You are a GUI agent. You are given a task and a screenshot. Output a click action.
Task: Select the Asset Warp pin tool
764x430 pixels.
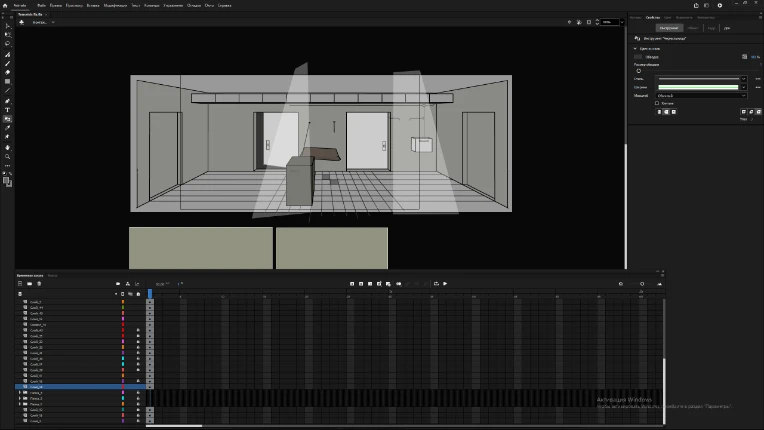click(x=7, y=136)
